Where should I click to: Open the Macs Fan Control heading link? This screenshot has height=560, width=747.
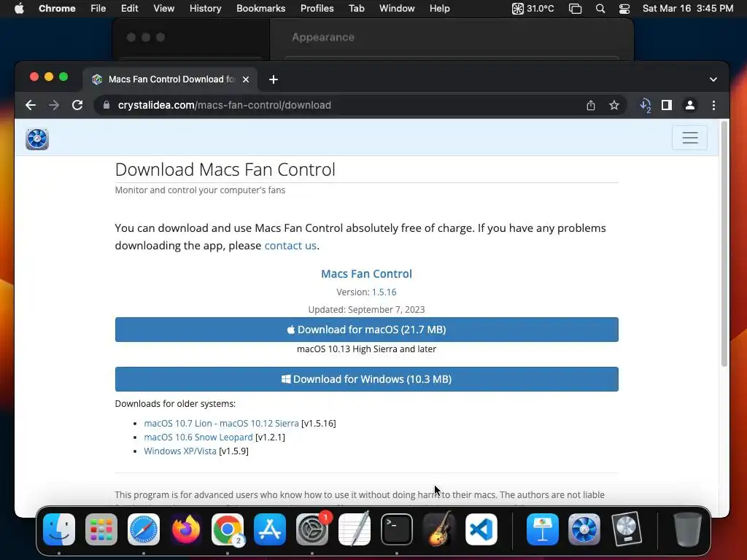[x=366, y=274]
